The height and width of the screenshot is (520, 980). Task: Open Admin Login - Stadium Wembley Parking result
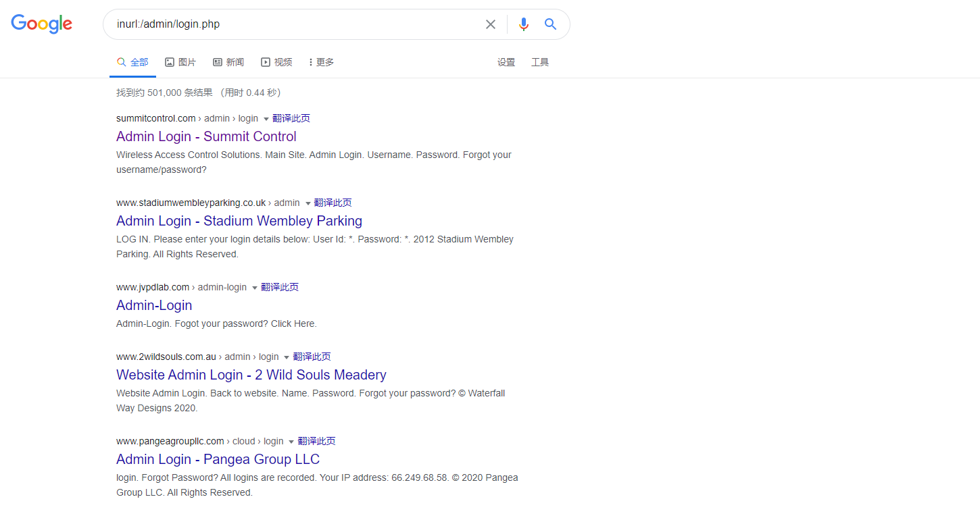(x=239, y=221)
